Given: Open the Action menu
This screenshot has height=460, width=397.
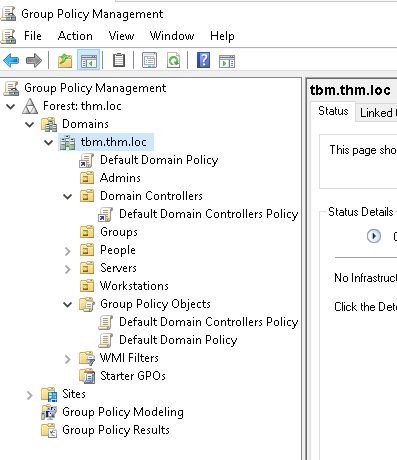Looking at the screenshot, I should coord(75,36).
